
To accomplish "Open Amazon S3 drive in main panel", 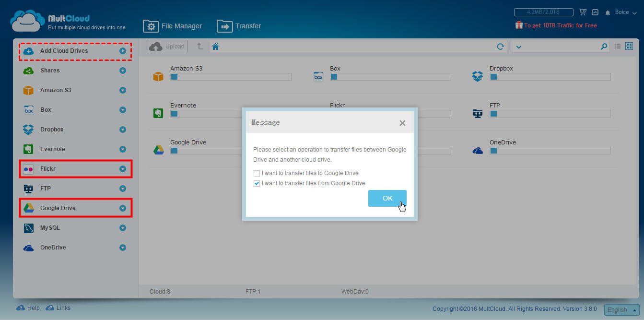I will (x=158, y=76).
